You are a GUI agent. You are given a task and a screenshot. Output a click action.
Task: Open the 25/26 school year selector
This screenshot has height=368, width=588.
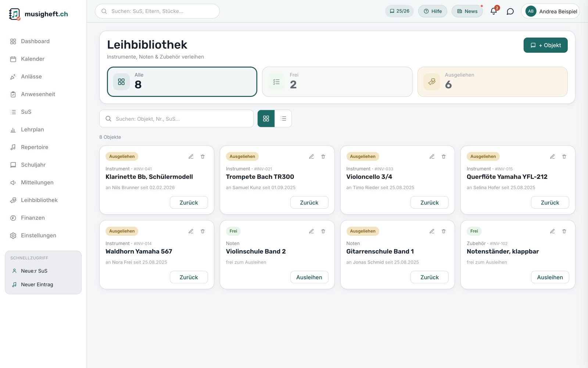tap(399, 11)
